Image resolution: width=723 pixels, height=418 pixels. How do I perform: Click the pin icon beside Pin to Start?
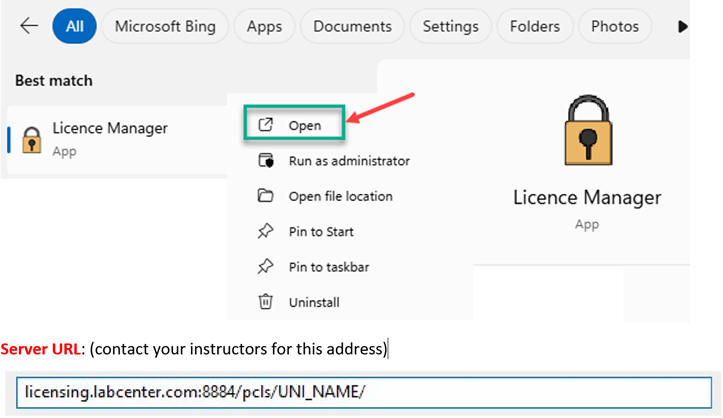pos(265,230)
